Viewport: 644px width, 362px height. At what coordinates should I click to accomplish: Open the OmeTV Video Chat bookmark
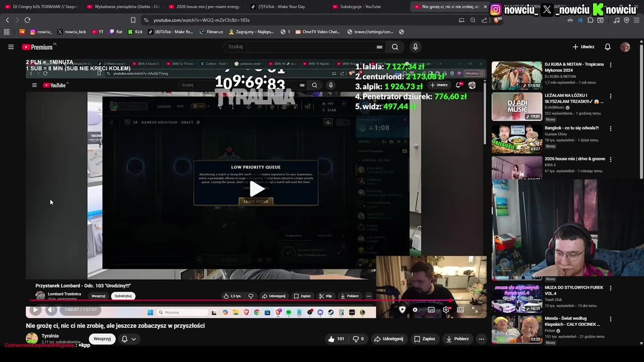(x=317, y=32)
